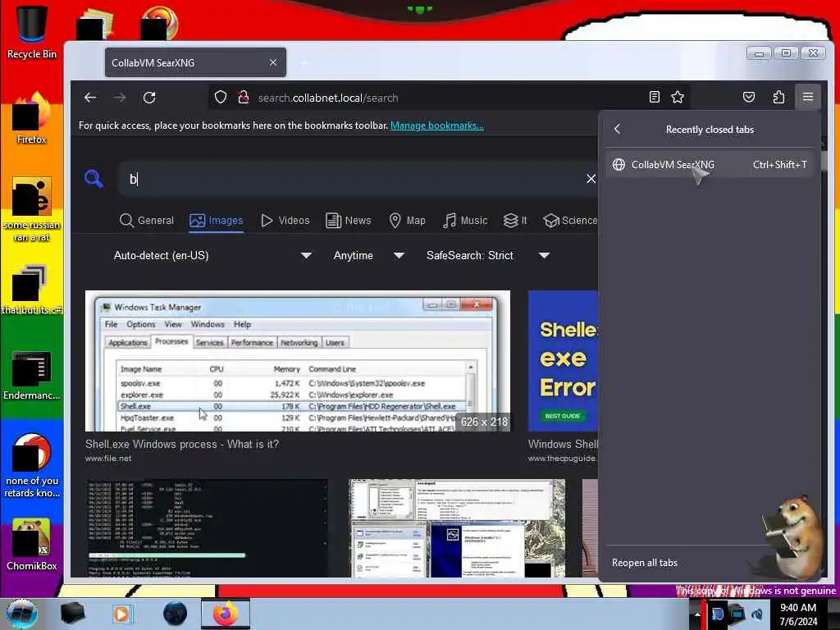Reload the current page
The height and width of the screenshot is (630, 840).
(x=149, y=98)
